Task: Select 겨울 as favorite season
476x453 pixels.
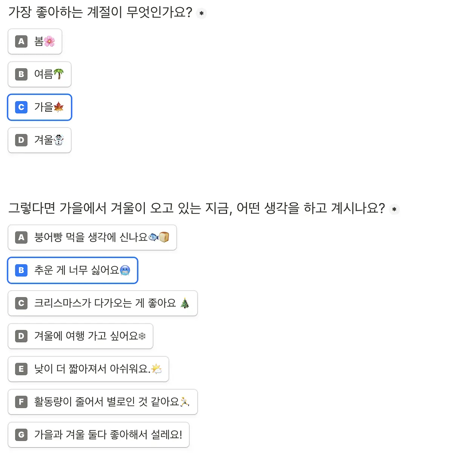Action: pyautogui.click(x=40, y=140)
